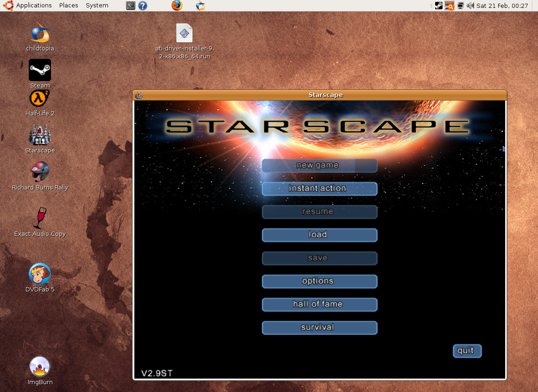This screenshot has width=538, height=392.
Task: Start a new game in Starscape
Action: [319, 165]
